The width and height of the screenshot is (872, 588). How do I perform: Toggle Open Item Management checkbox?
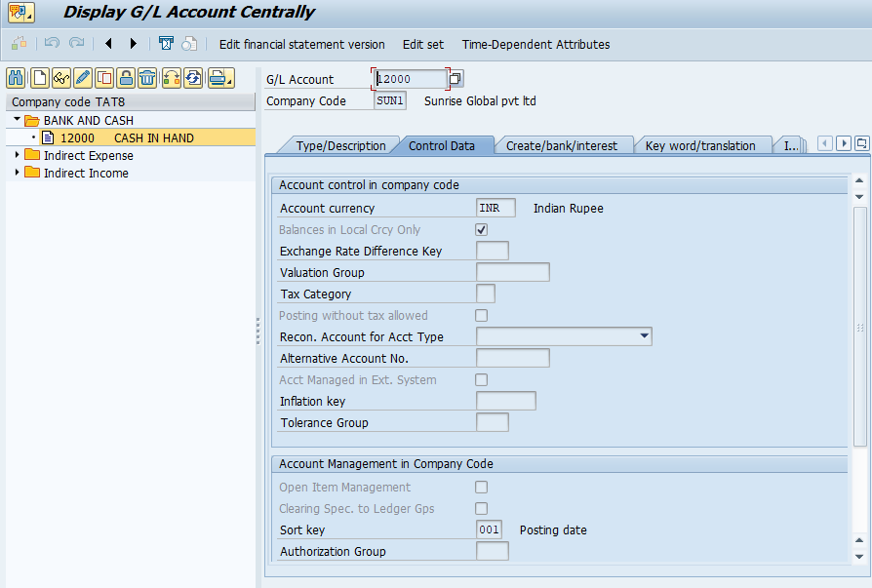[x=482, y=488]
